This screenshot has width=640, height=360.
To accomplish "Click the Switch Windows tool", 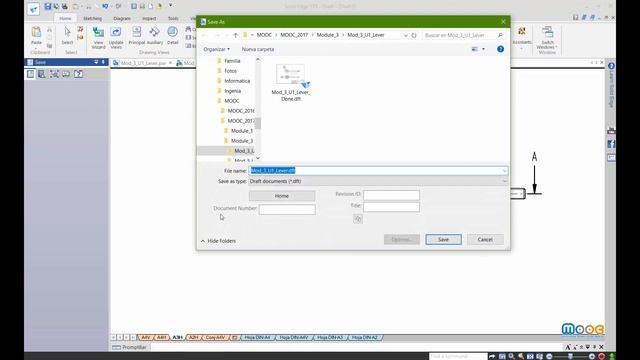I will pyautogui.click(x=547, y=38).
